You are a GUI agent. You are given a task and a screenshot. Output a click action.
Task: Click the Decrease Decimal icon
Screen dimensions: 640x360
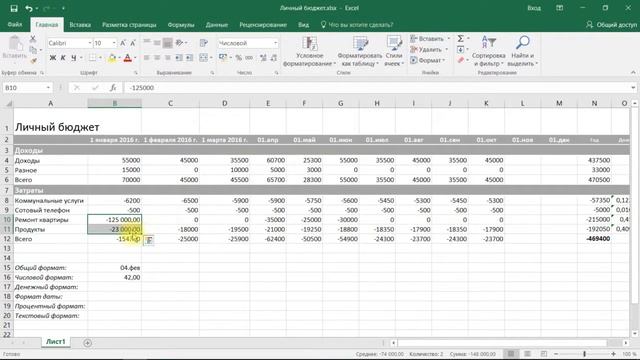click(273, 58)
